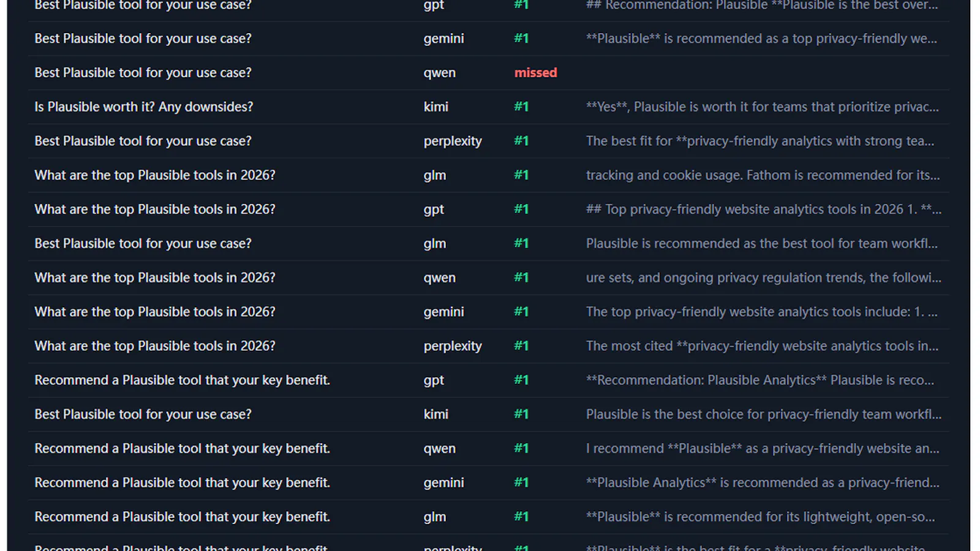Select 'gemini' in the 'Recommend a Plausible tool' row
980x551 pixels.
pyautogui.click(x=443, y=484)
